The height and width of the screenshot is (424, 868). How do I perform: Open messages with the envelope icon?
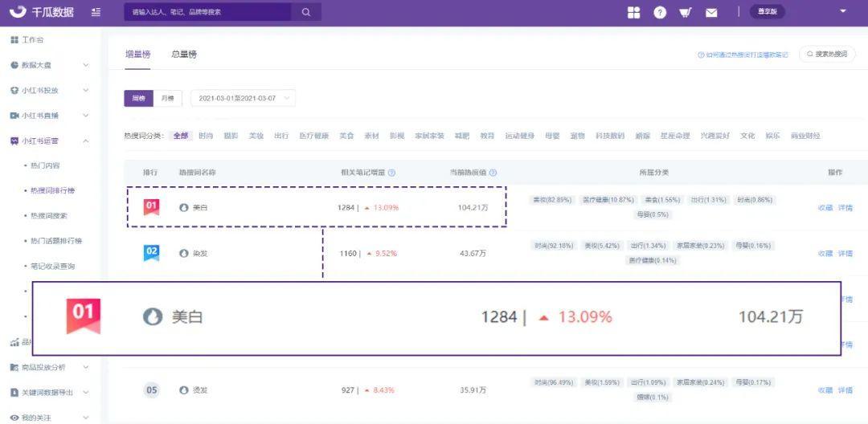click(711, 12)
